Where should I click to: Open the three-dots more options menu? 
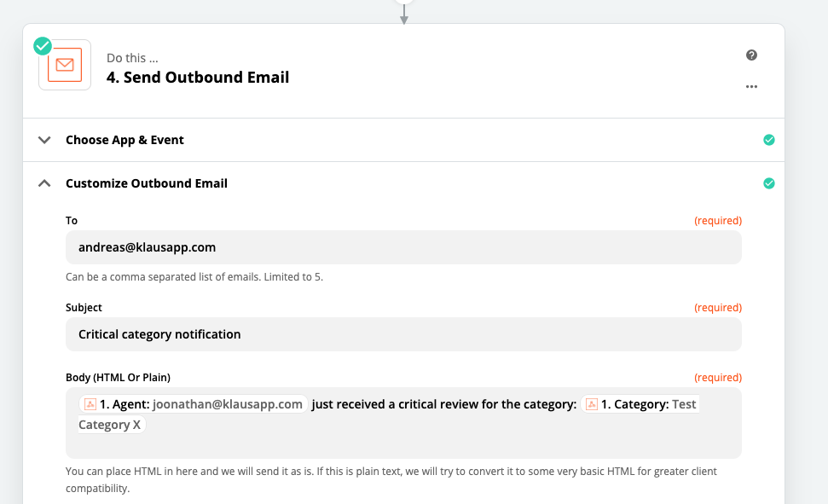(751, 86)
